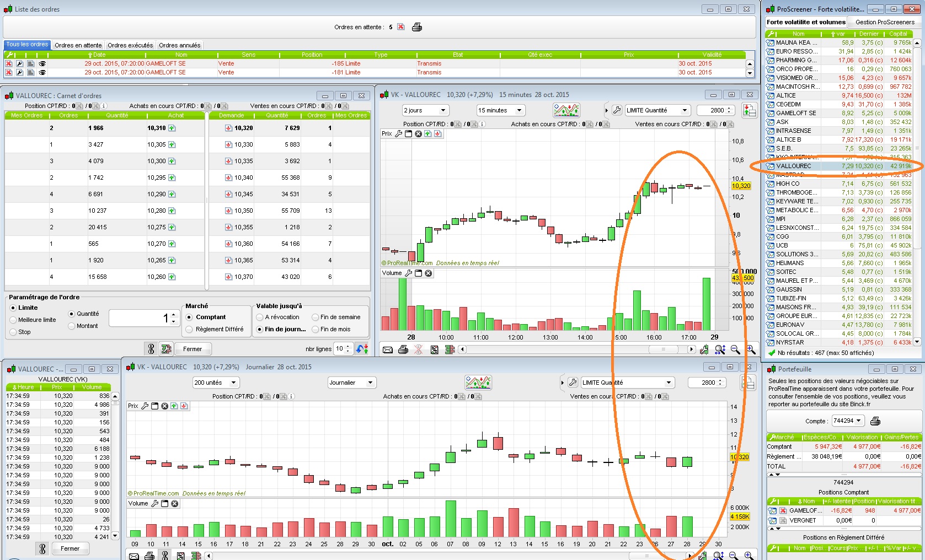Expand the order panel arrow on the Journalier chart
The width and height of the screenshot is (925, 560).
coord(563,383)
